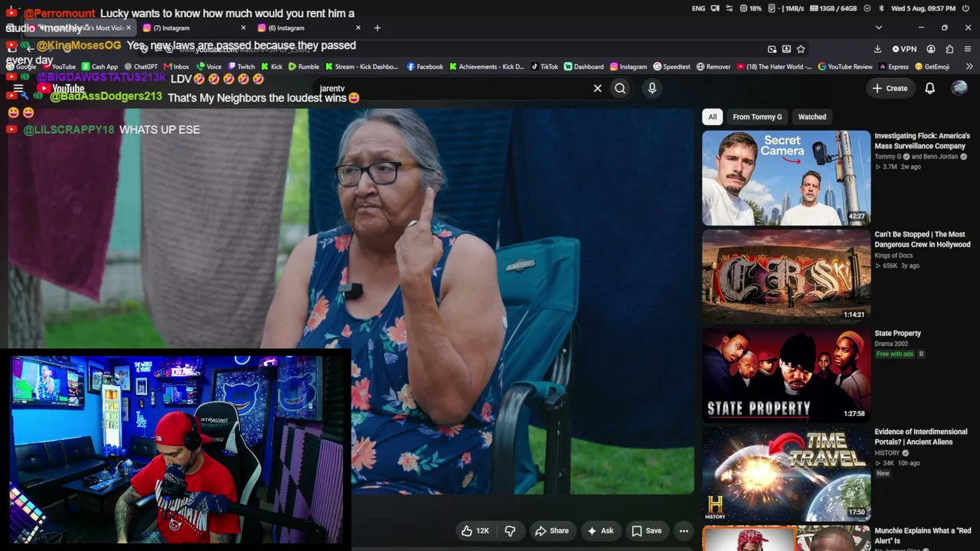Image resolution: width=980 pixels, height=551 pixels.
Task: Open browser downloads
Action: point(877,49)
